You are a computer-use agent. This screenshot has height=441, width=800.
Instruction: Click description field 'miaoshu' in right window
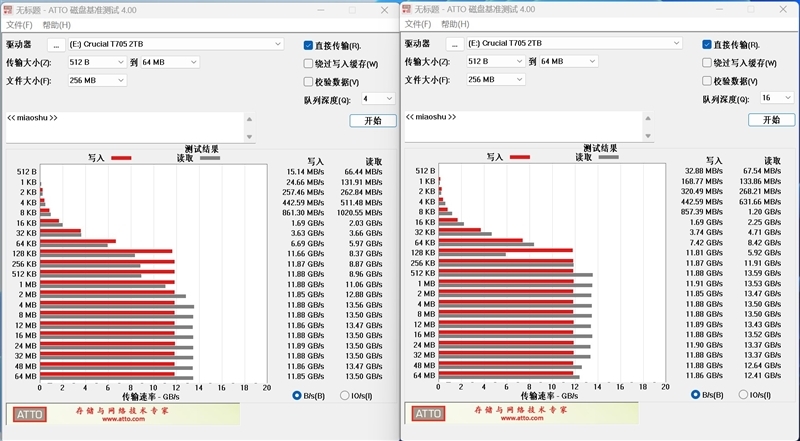(523, 127)
